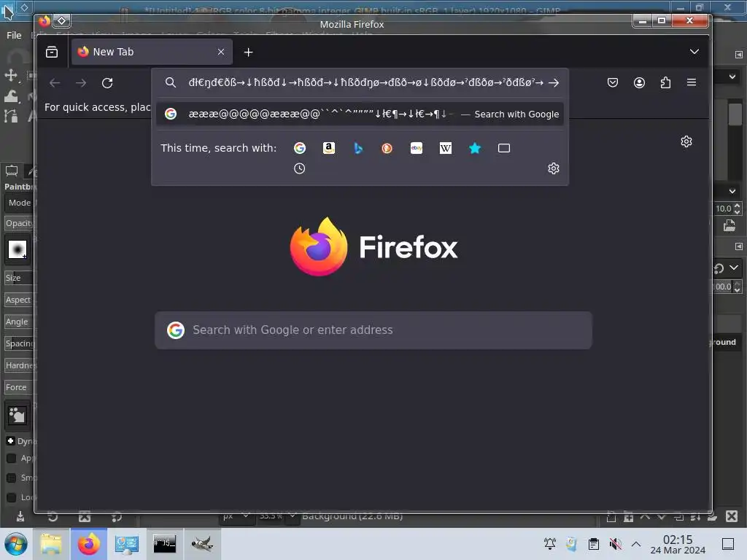Open the Firefox extensions panel
The width and height of the screenshot is (747, 560).
click(665, 82)
